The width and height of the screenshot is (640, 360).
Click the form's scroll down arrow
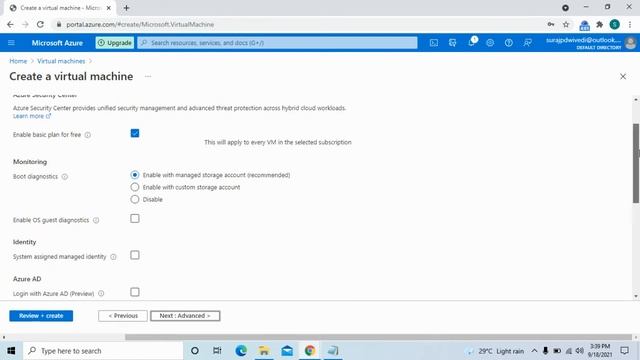(x=636, y=296)
